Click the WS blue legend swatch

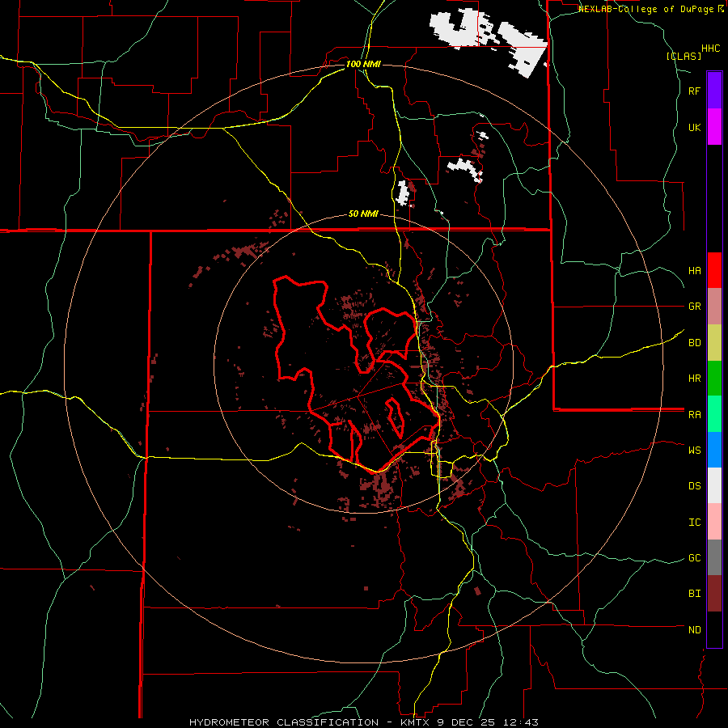[714, 450]
